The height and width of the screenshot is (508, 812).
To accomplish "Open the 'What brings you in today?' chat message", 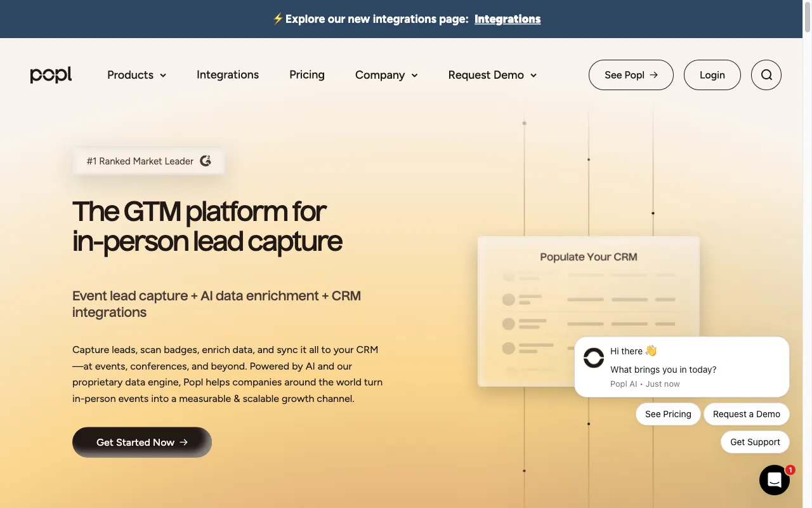I will pyautogui.click(x=682, y=367).
